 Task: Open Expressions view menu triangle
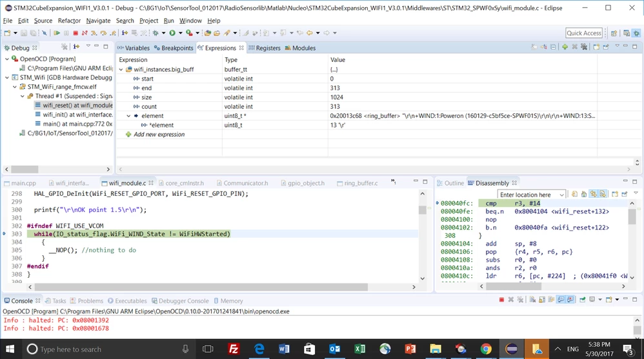pyautogui.click(x=618, y=46)
